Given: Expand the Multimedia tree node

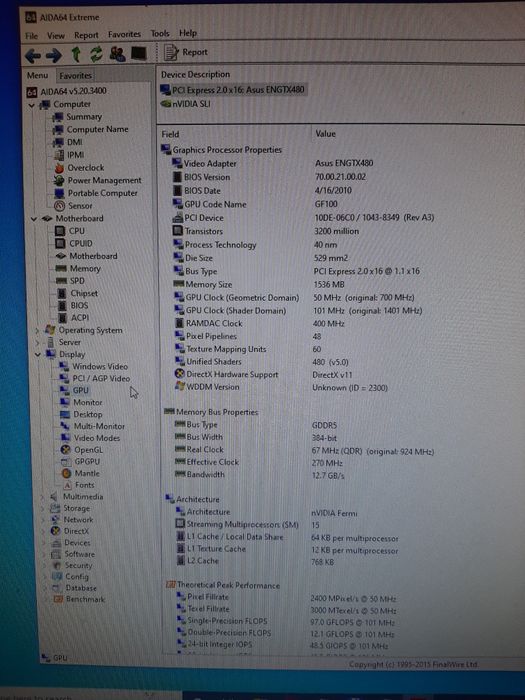Looking at the screenshot, I should pyautogui.click(x=42, y=497).
